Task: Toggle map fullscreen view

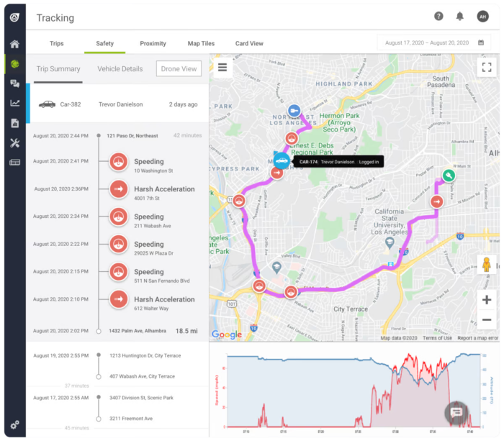Action: coord(487,67)
